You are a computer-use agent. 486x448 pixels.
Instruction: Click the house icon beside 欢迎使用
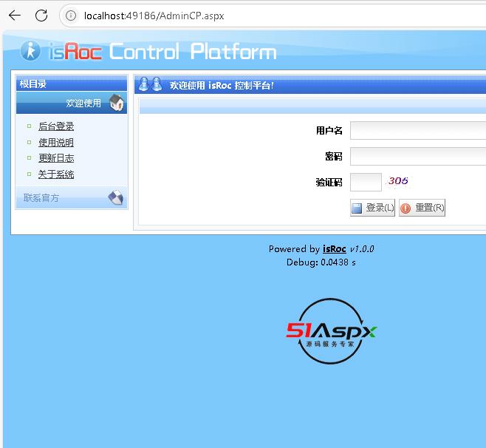pyautogui.click(x=117, y=103)
